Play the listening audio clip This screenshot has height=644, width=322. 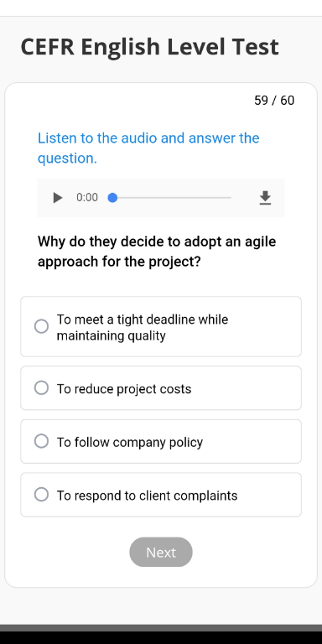(x=58, y=198)
